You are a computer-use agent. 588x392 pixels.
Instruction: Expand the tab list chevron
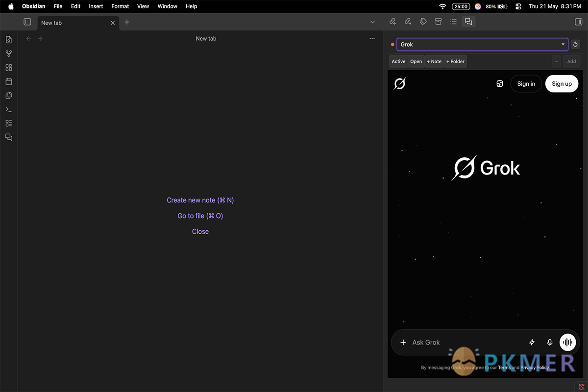[372, 22]
